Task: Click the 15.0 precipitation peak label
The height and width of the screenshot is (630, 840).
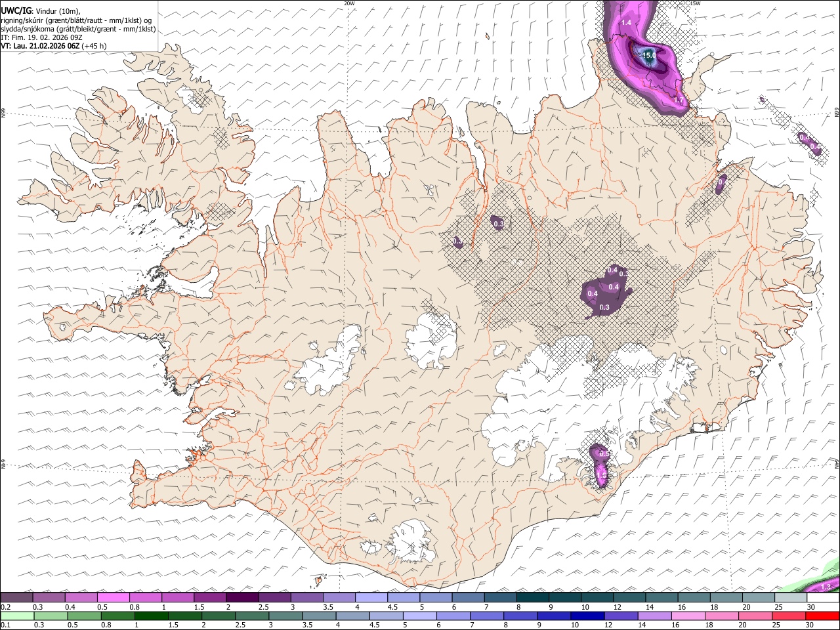Action: pyautogui.click(x=648, y=56)
